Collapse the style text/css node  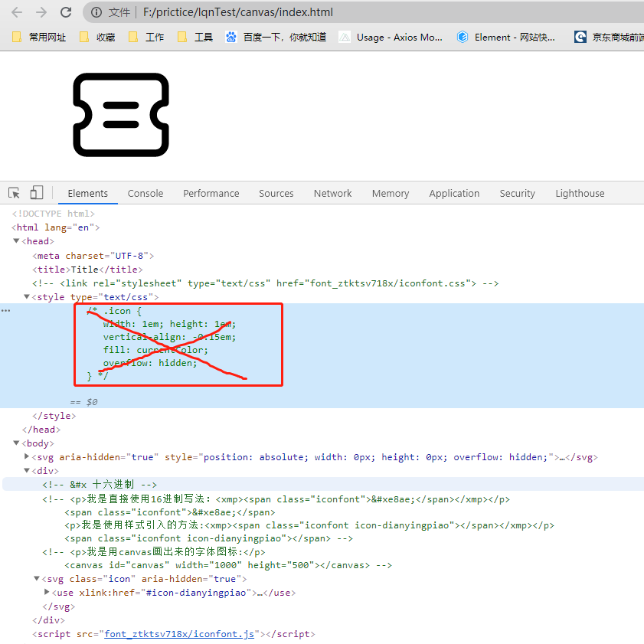click(27, 296)
